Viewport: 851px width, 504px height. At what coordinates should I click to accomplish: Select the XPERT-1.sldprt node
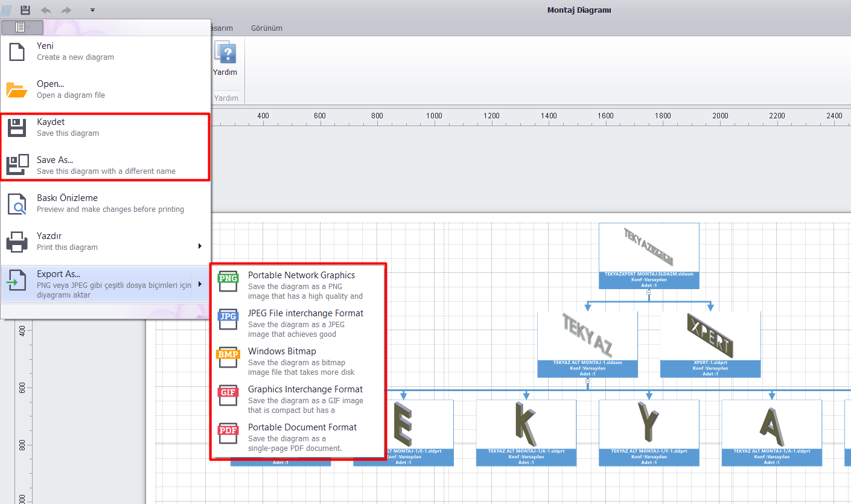710,345
